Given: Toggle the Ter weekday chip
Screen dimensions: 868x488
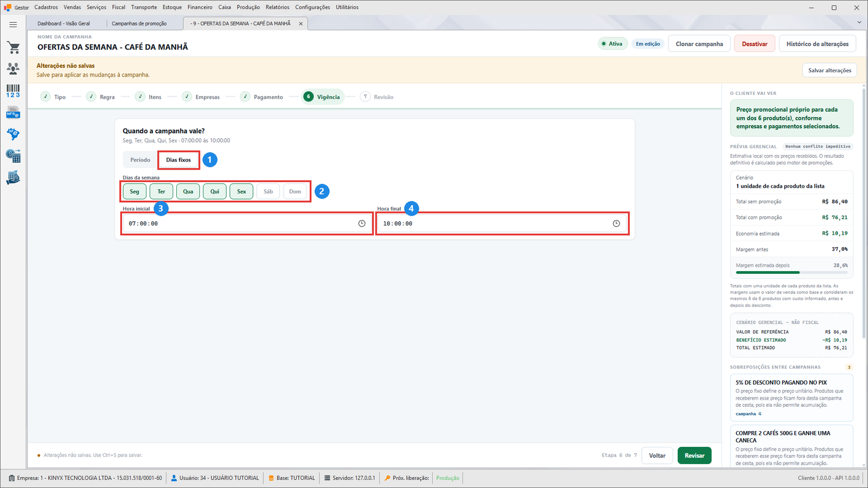Looking at the screenshot, I should click(x=161, y=191).
